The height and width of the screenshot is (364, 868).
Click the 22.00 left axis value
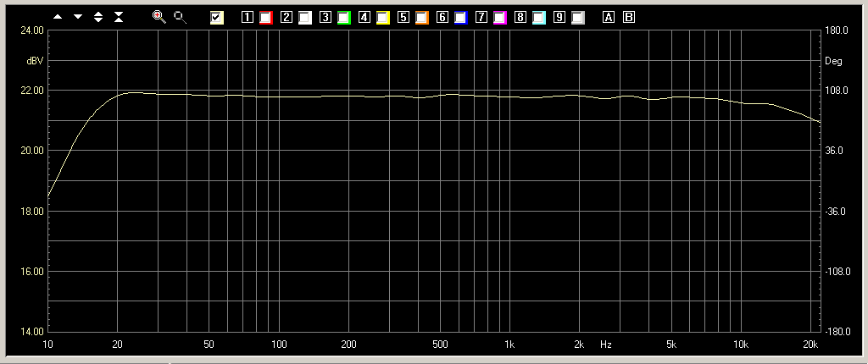point(32,91)
